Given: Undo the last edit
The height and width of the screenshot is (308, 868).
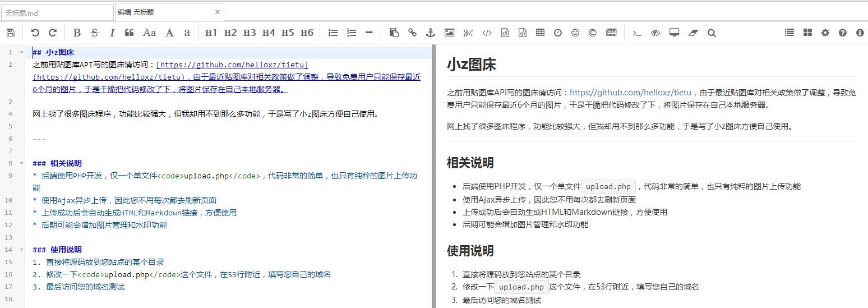Looking at the screenshot, I should pos(35,33).
